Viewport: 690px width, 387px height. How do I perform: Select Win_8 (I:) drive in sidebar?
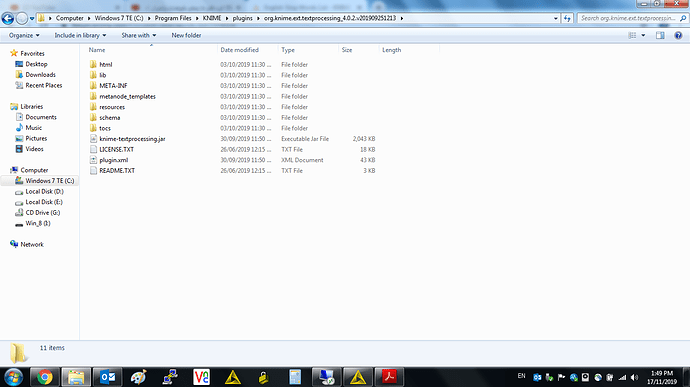pyautogui.click(x=38, y=223)
